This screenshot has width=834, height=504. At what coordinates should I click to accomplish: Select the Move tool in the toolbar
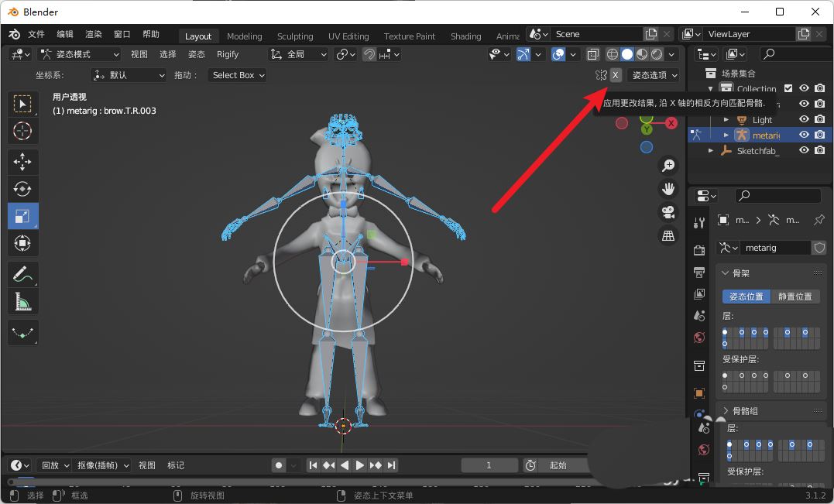tap(22, 162)
